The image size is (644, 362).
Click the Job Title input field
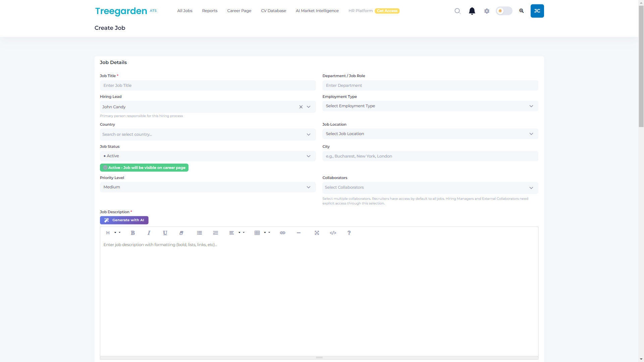[208, 85]
